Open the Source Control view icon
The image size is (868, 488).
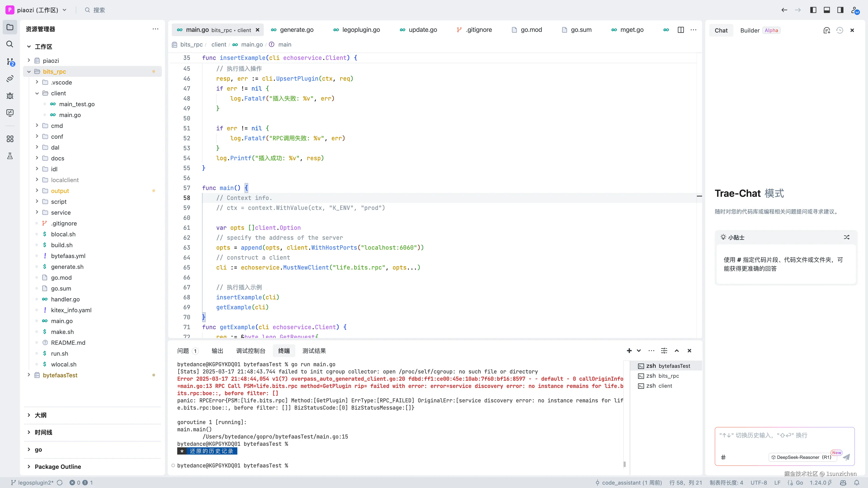pyautogui.click(x=10, y=62)
